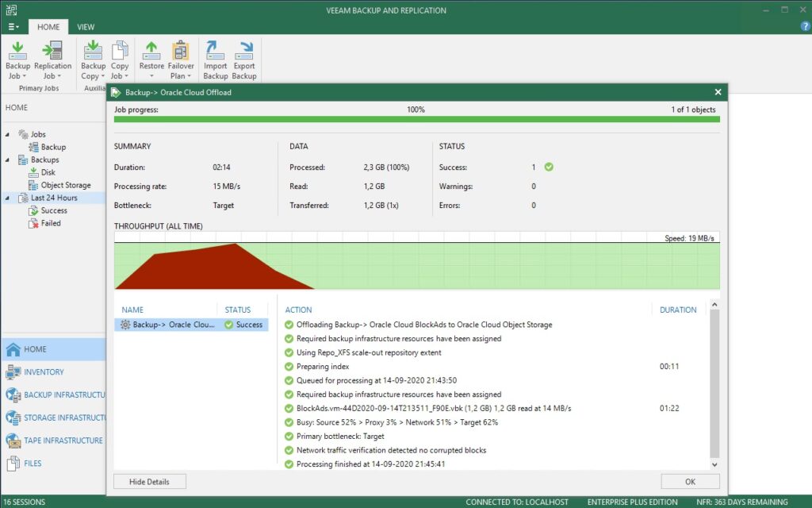Select 'Queued for processing at 14-09-2020 21:43:50'
The width and height of the screenshot is (812, 508).
pos(371,380)
